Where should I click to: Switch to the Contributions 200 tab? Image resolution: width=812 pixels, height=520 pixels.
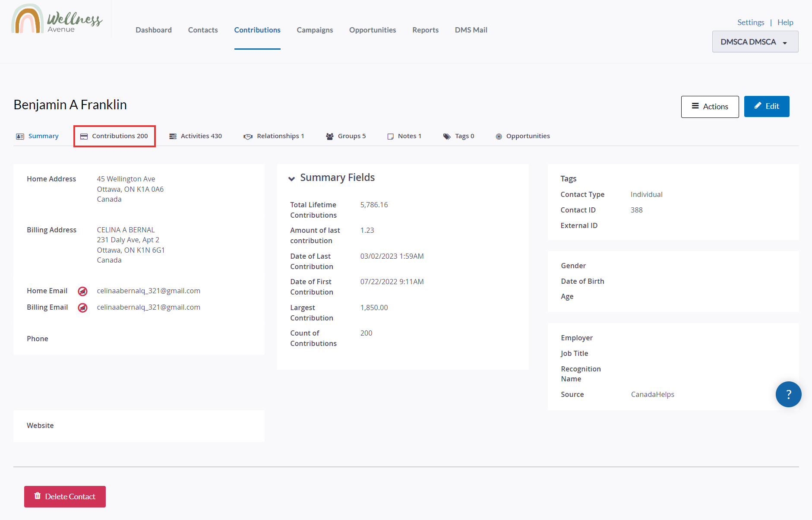[x=114, y=136]
